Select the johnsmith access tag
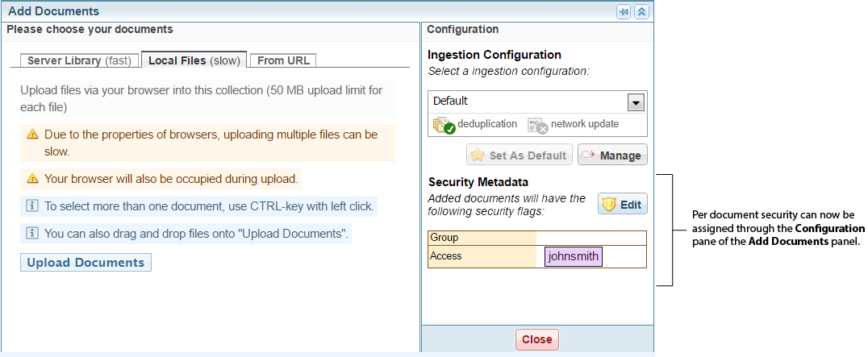The image size is (868, 357). point(574,256)
